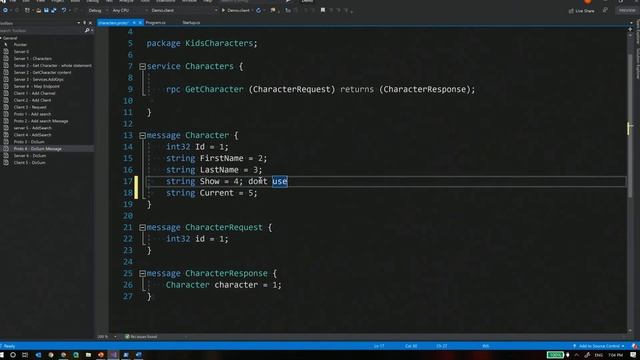
Task: Select 'Client 3 - Request' item
Action: (30, 107)
